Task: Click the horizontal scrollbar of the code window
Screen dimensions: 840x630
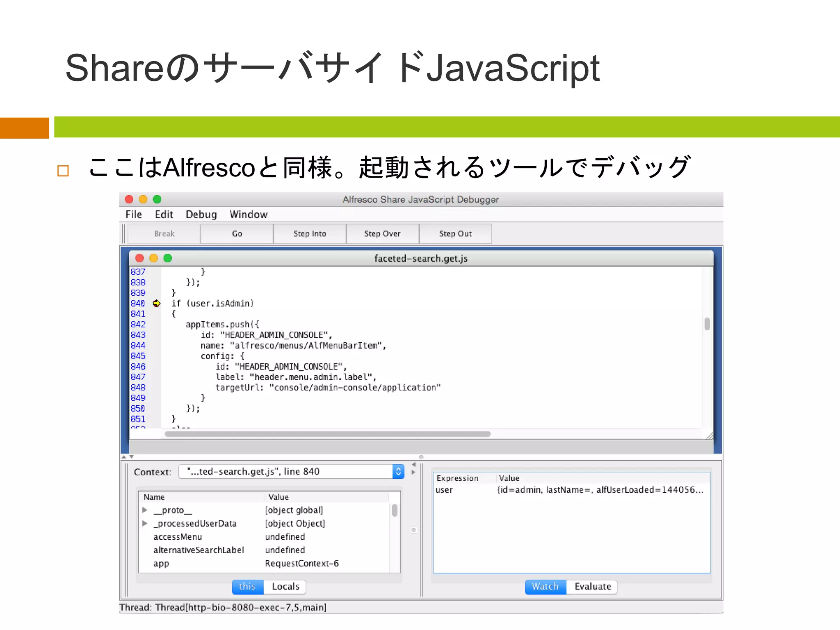Action: [327, 434]
